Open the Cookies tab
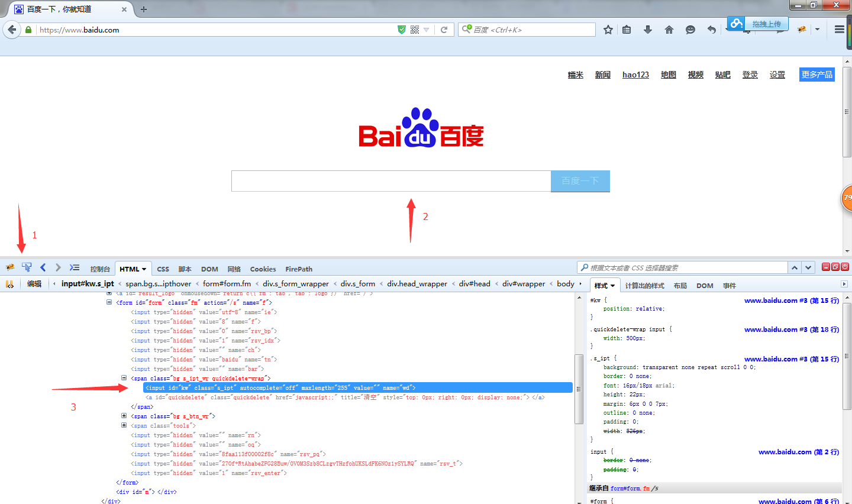 [x=263, y=269]
